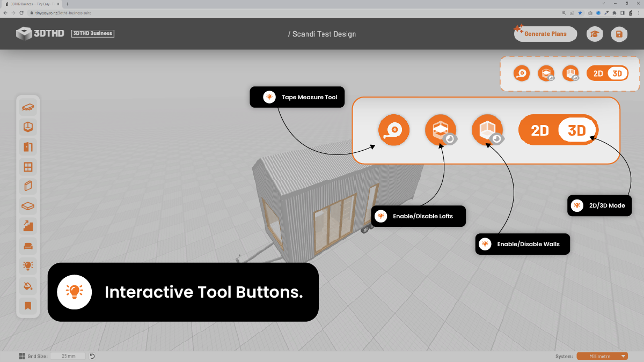
Task: Click the zoom magnifier icon in address bar
Action: 564,12
